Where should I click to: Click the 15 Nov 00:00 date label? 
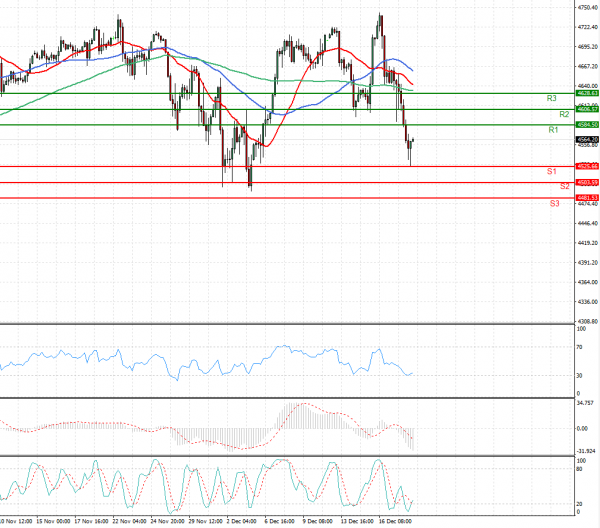click(x=53, y=521)
